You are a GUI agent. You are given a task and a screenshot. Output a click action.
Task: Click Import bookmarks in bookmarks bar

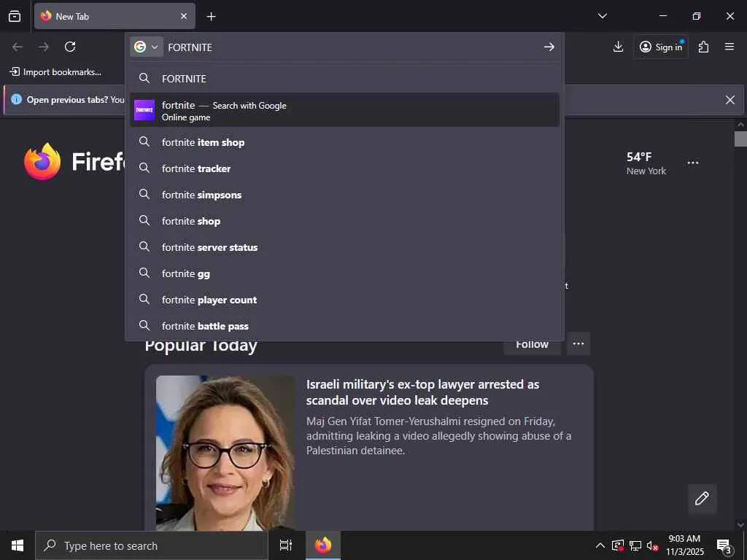[55, 72]
